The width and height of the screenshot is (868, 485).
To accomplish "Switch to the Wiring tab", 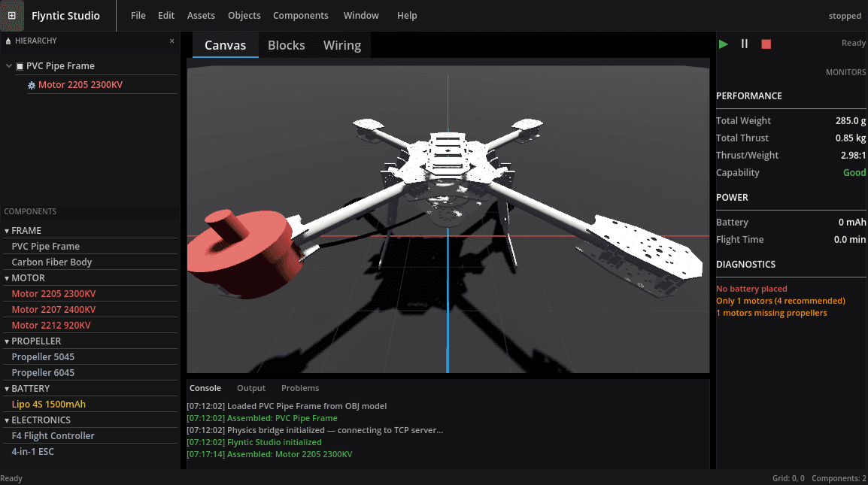I will tap(342, 45).
